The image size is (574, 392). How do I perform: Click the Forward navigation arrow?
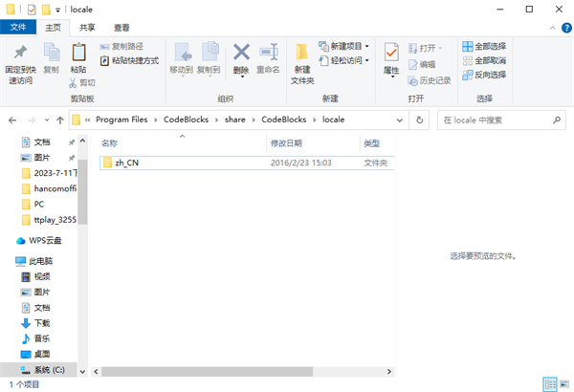(x=32, y=120)
